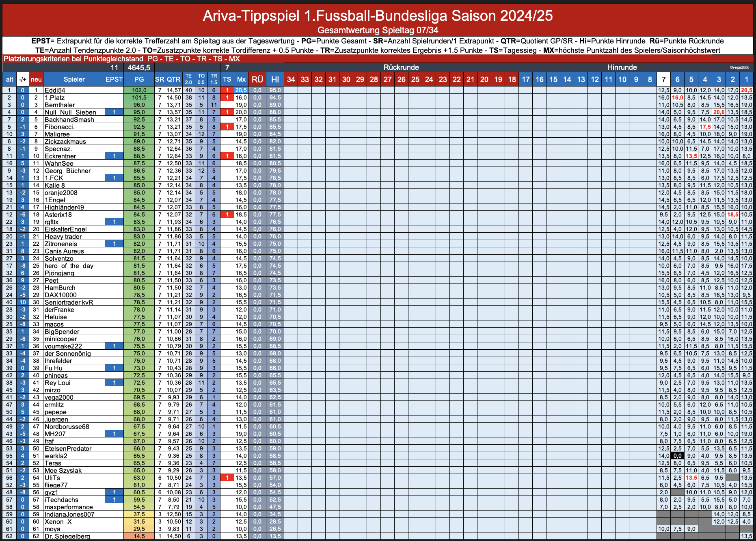This screenshot has height=541, width=756.
Task: Click player name EiskalterEngel
Action: 65,229
